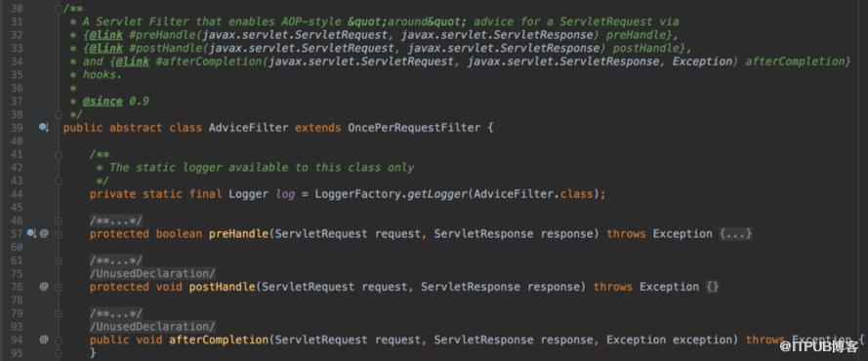The height and width of the screenshot is (361, 868).
Task: Click /UnusedDeclaration/ comment on line 75
Action: point(152,273)
